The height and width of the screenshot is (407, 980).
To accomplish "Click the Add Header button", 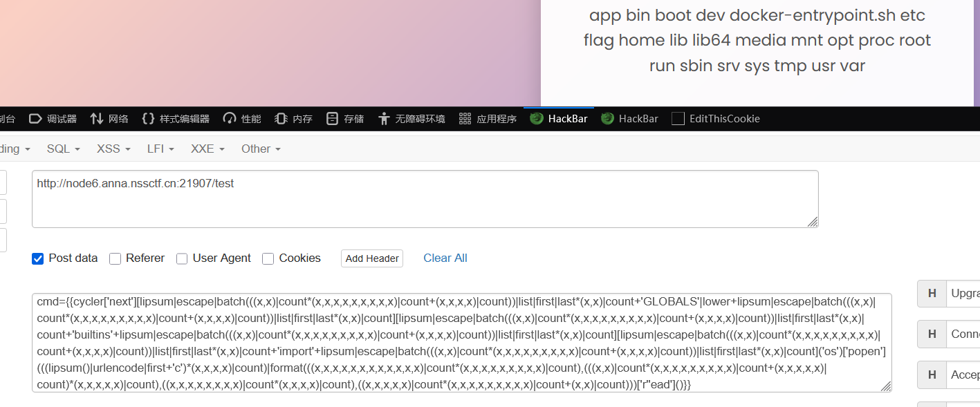I will click(x=372, y=258).
